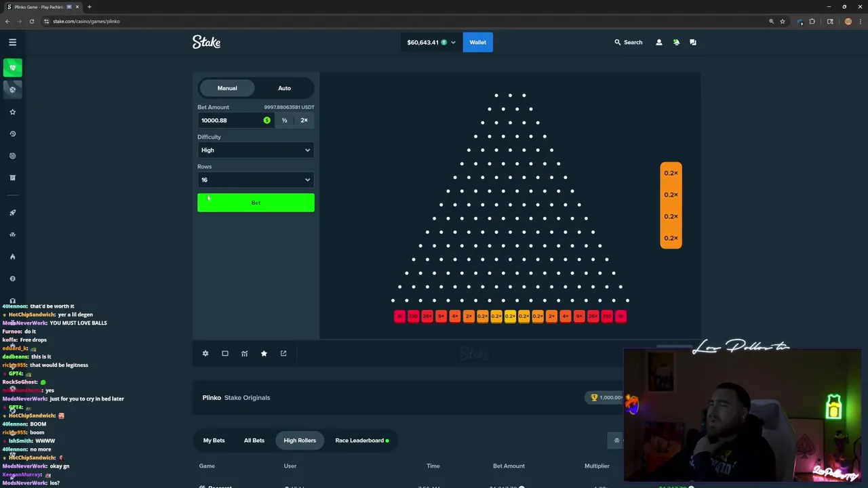Open Chrome three-dot menu

(x=860, y=21)
